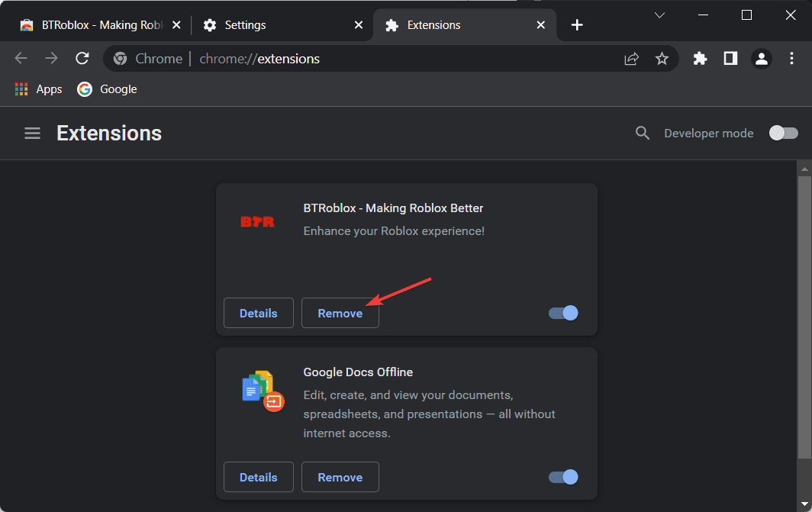The height and width of the screenshot is (512, 812).
Task: Disable the Google Docs Offline extension
Action: pos(562,477)
